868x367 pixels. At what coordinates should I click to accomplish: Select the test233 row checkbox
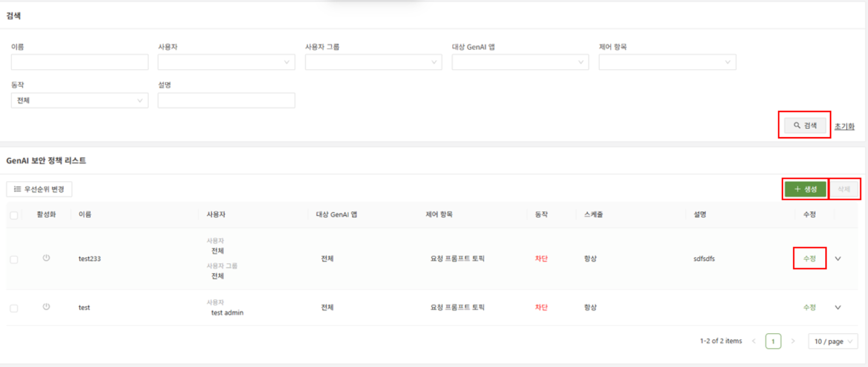(x=14, y=259)
